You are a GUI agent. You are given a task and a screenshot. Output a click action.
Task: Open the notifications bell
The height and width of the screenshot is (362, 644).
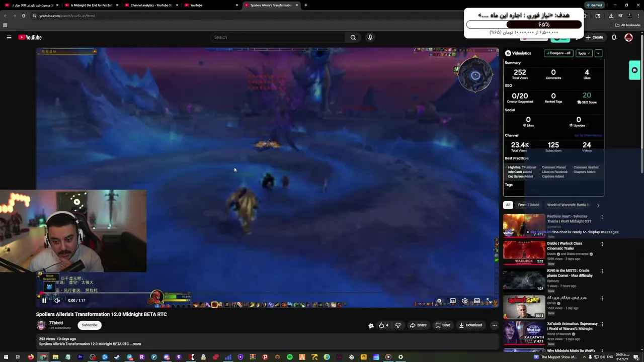[x=614, y=37]
